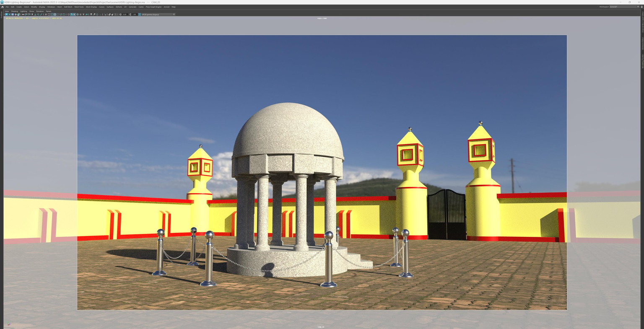Open the Select menu
644x329 pixels.
(26, 7)
